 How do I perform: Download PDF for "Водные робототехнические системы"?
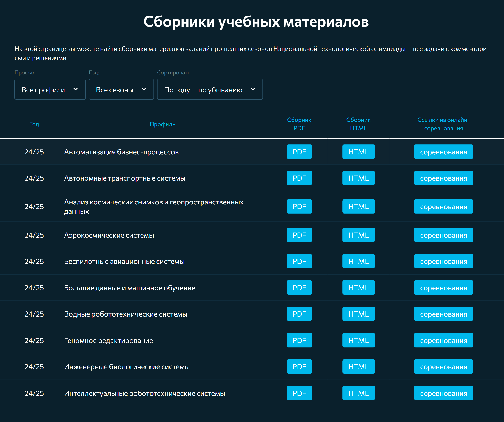click(x=299, y=314)
